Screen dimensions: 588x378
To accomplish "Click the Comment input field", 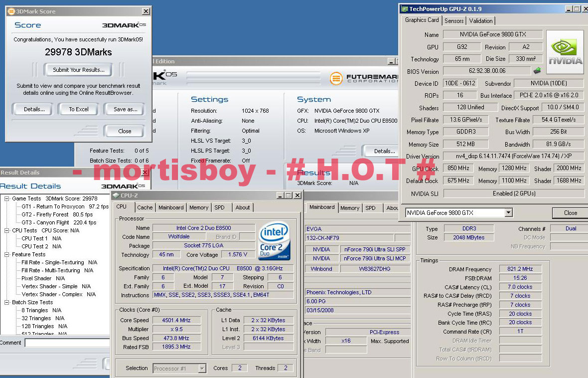I will [x=67, y=343].
